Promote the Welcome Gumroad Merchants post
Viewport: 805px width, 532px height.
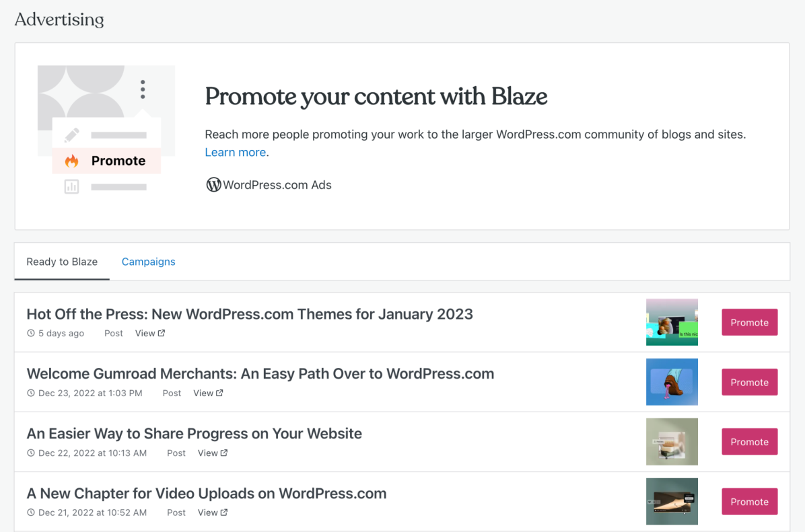tap(749, 382)
